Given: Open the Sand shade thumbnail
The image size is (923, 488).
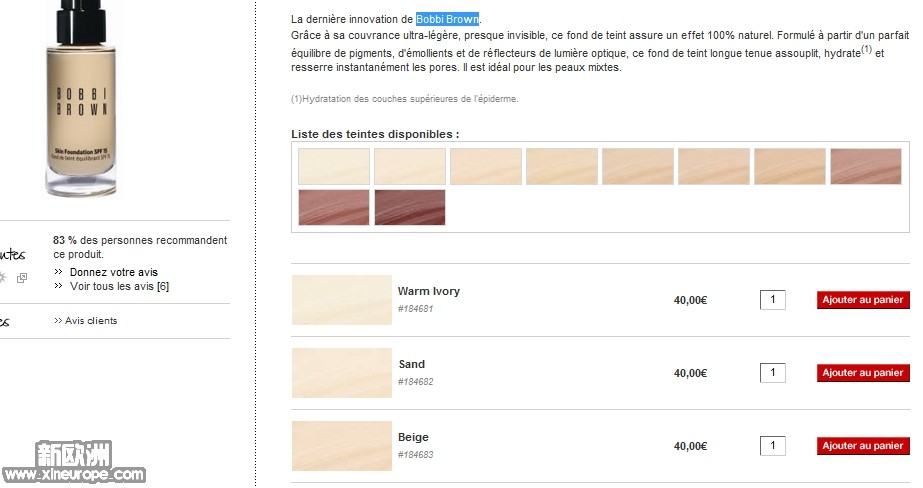Looking at the screenshot, I should coord(341,373).
